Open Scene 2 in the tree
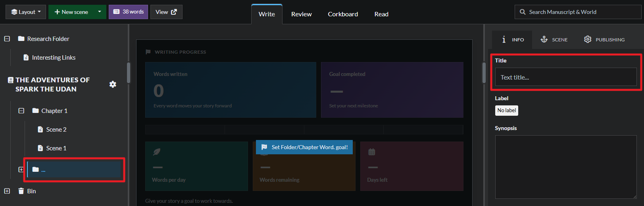Image resolution: width=644 pixels, height=206 pixels. tap(56, 129)
